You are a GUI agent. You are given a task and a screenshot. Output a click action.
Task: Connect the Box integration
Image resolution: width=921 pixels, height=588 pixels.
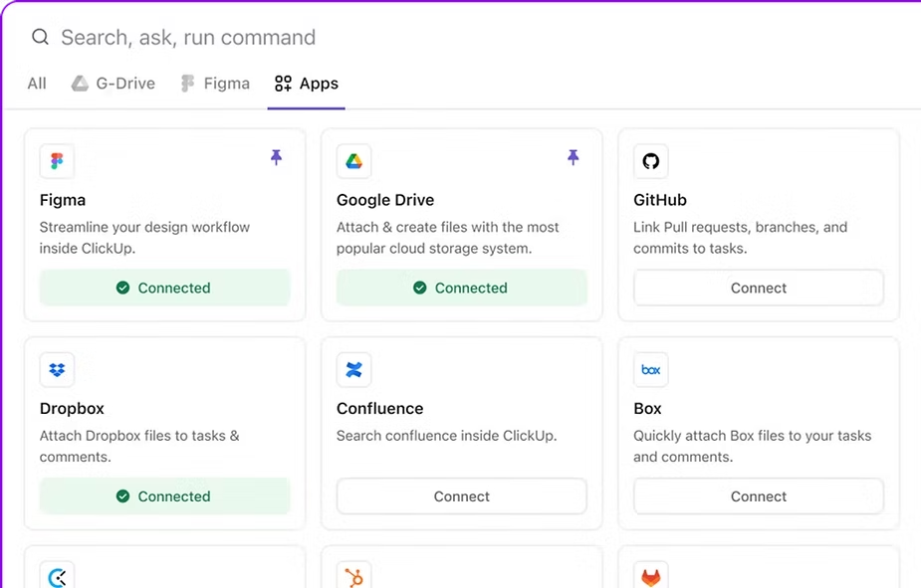tap(758, 496)
